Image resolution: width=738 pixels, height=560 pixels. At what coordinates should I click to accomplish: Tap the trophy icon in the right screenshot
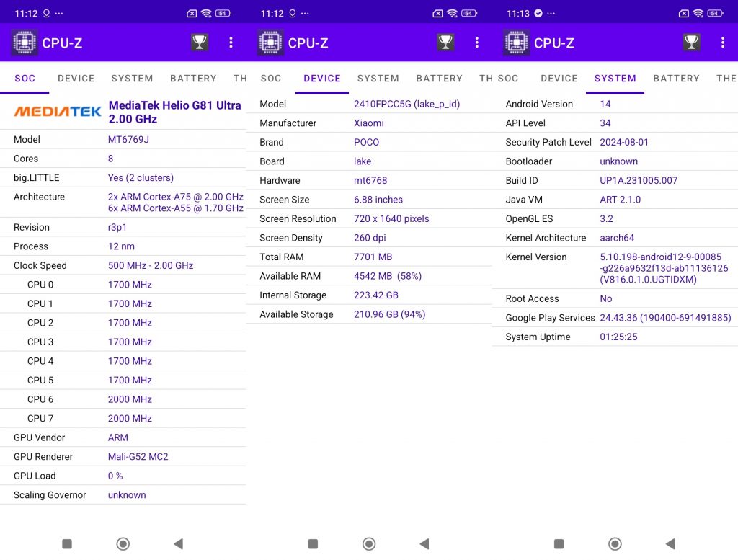[691, 43]
